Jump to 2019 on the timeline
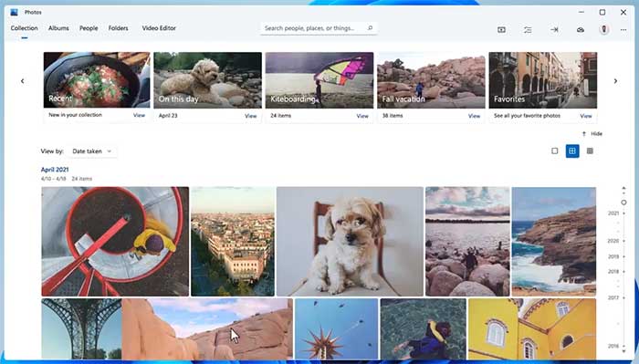The image size is (639, 364). (613, 256)
